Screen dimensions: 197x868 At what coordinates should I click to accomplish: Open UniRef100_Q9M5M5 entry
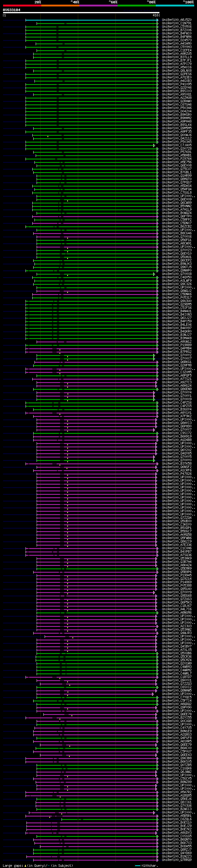177,128
